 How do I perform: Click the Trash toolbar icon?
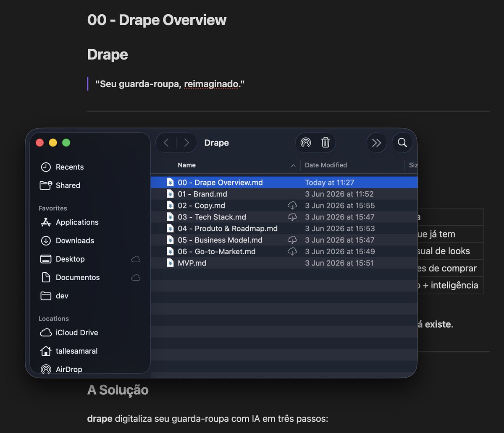pos(325,143)
